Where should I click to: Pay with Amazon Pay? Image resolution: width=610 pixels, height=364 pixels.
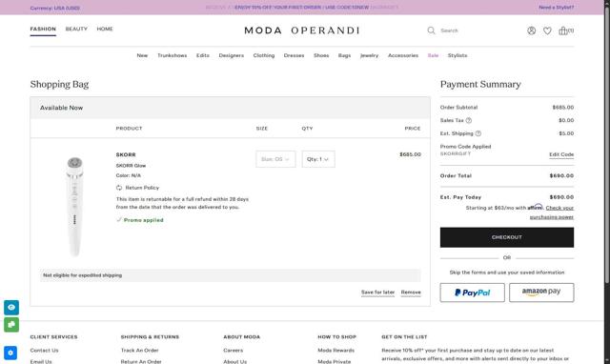click(541, 293)
